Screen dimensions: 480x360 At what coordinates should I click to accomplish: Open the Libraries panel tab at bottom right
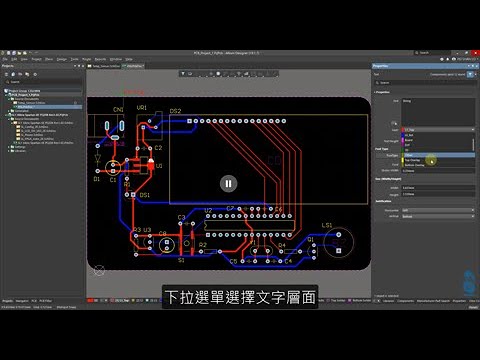(x=388, y=301)
